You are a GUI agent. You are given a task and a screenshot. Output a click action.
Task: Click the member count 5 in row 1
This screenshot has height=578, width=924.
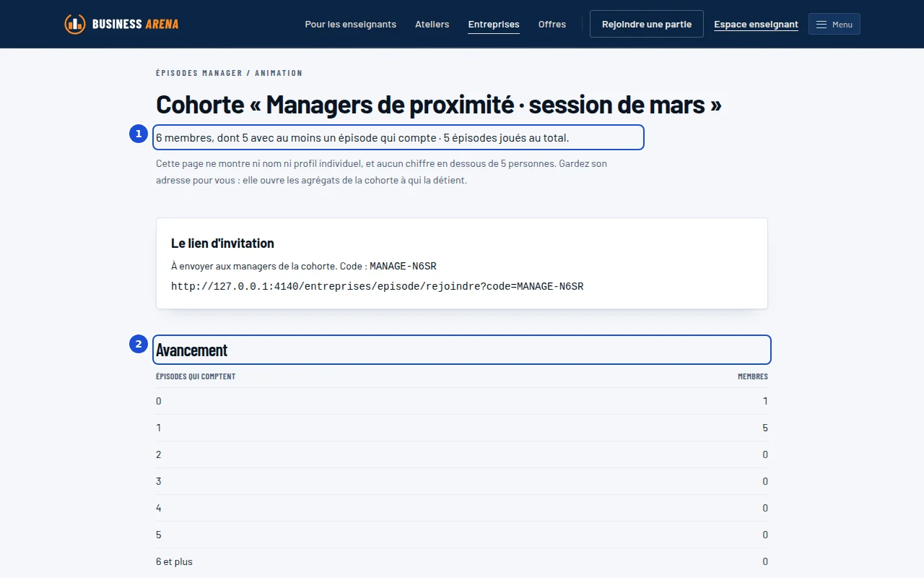[765, 428]
